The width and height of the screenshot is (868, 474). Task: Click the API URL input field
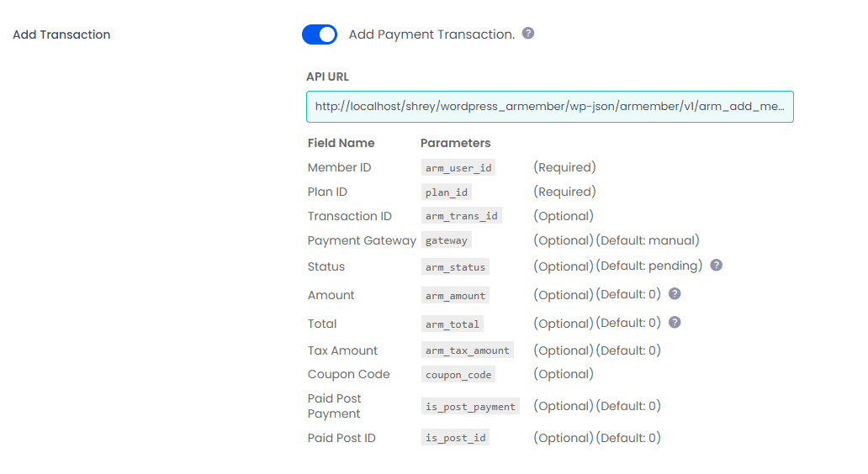[549, 107]
